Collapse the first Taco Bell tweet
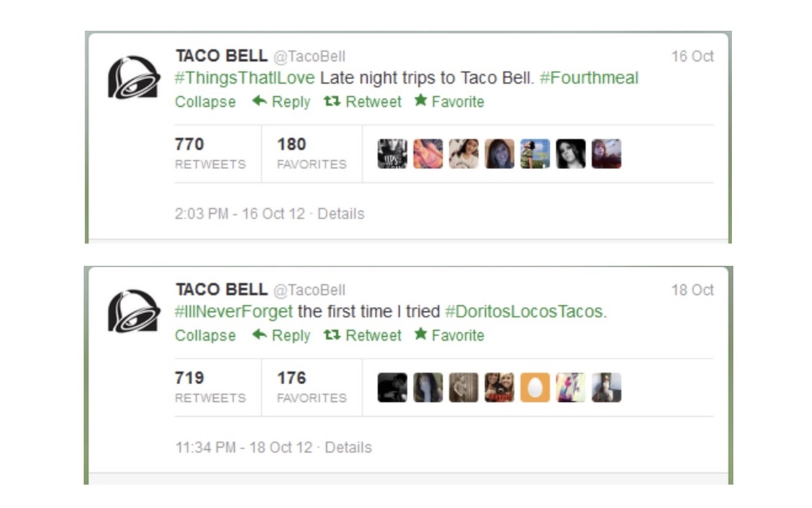Viewport: 812px width, 508px height. click(205, 102)
